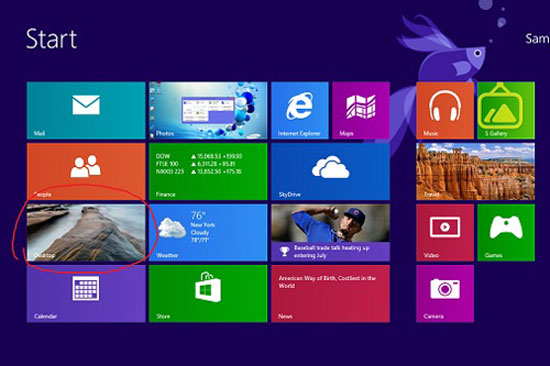Click the Sam user account name
550x366 pixels.
point(537,39)
